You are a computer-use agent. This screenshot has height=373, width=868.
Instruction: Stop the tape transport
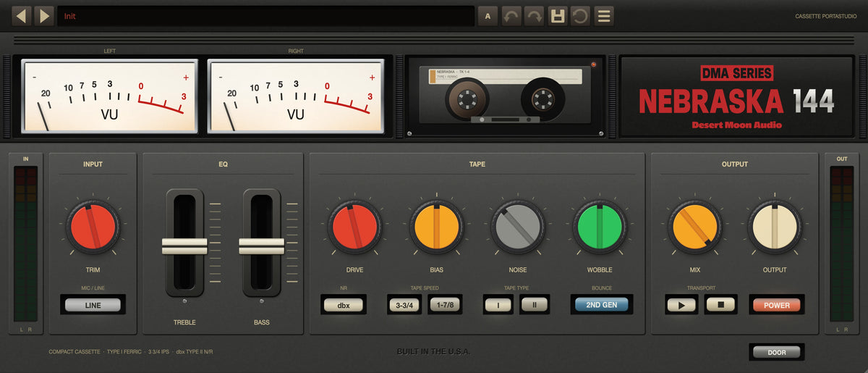pos(720,305)
